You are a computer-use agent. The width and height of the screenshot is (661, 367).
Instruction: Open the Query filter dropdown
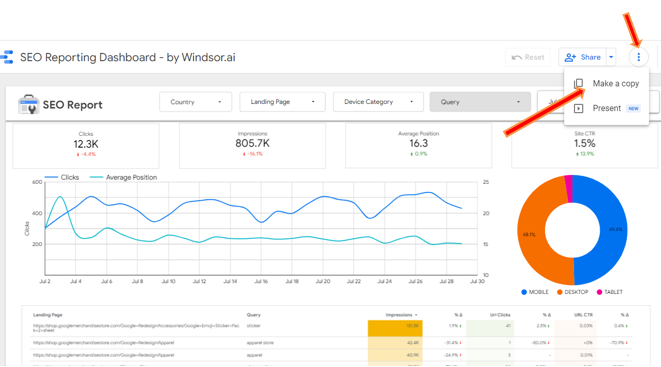point(480,102)
